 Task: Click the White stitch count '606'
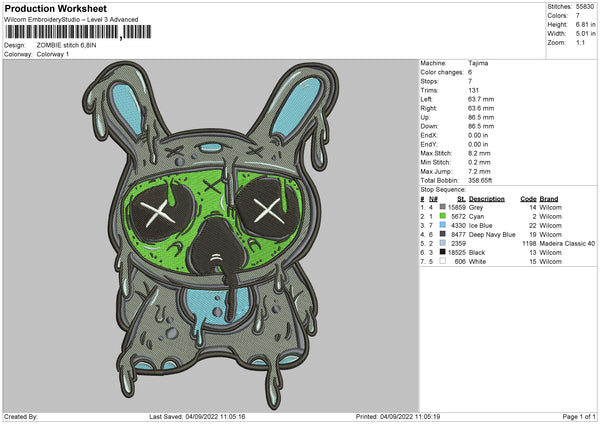point(460,262)
